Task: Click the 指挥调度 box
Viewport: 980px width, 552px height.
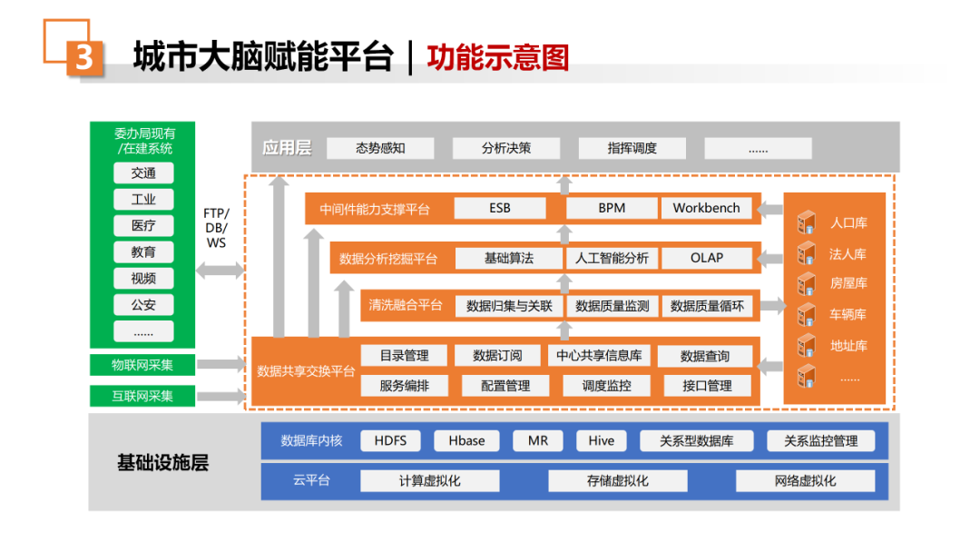Action: [x=632, y=148]
